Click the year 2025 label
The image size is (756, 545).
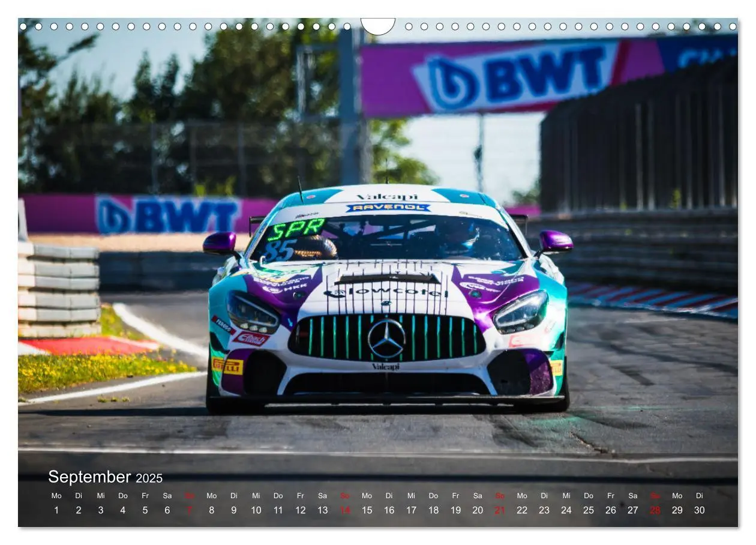pos(149,478)
